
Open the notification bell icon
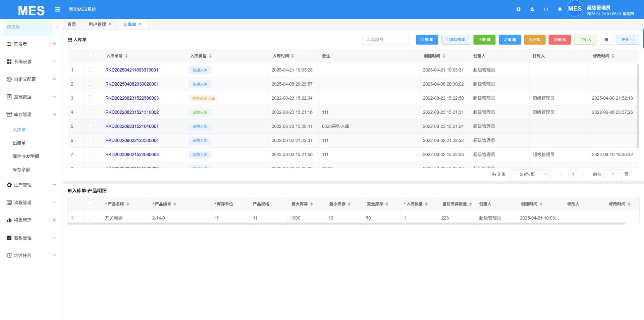(x=559, y=9)
